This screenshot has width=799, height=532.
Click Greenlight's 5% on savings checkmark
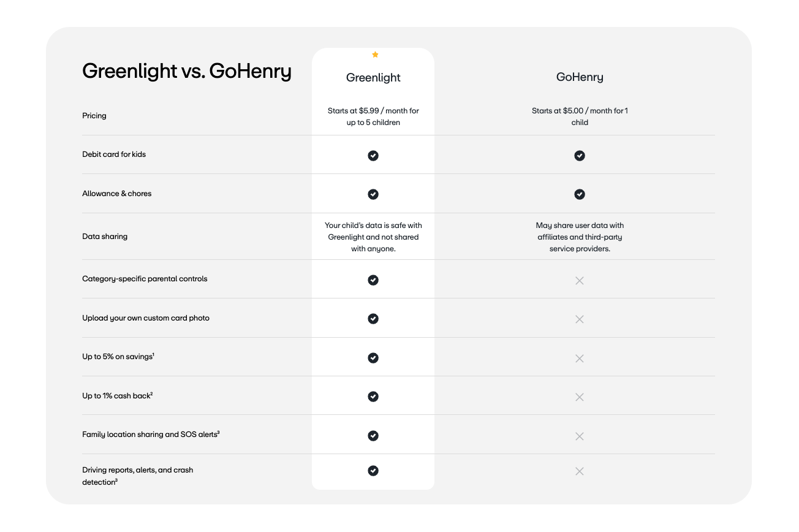pyautogui.click(x=373, y=358)
